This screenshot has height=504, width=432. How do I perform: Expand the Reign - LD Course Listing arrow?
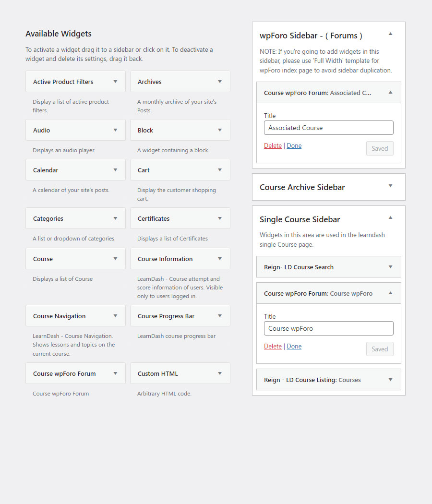tap(391, 380)
